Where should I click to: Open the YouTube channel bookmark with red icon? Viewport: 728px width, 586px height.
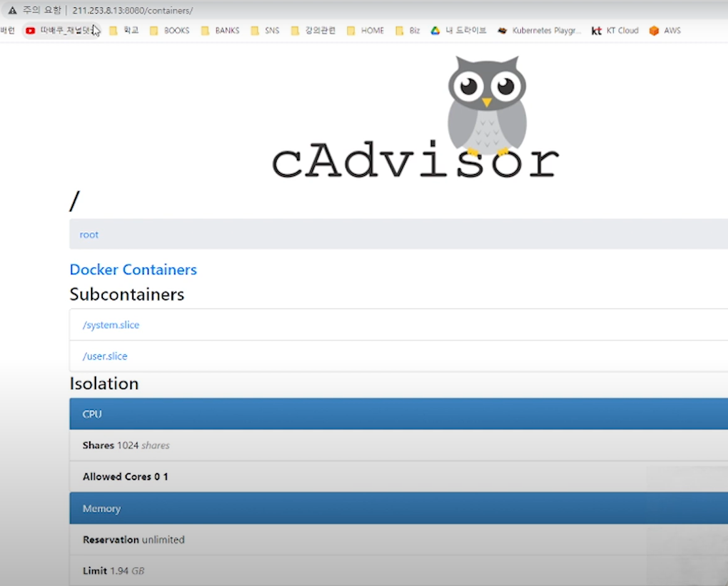pos(61,31)
